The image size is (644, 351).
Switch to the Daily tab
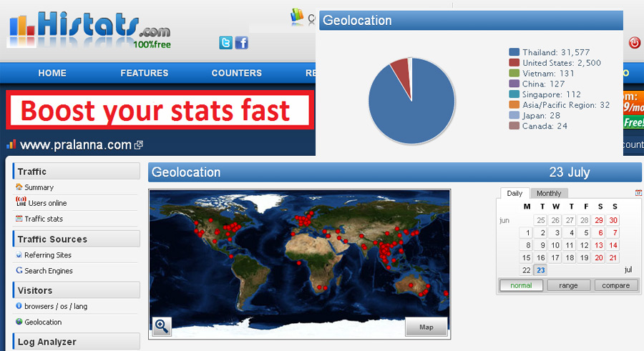coord(514,193)
